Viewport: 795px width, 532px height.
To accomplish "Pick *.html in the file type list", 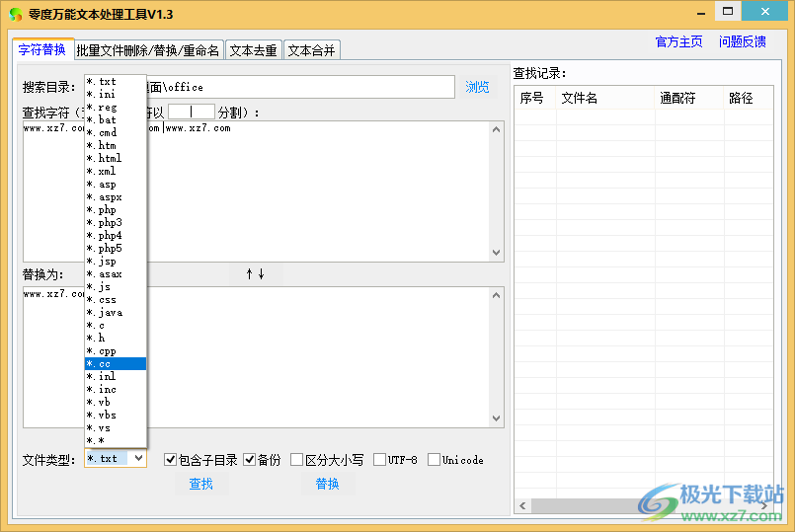I will click(x=116, y=158).
